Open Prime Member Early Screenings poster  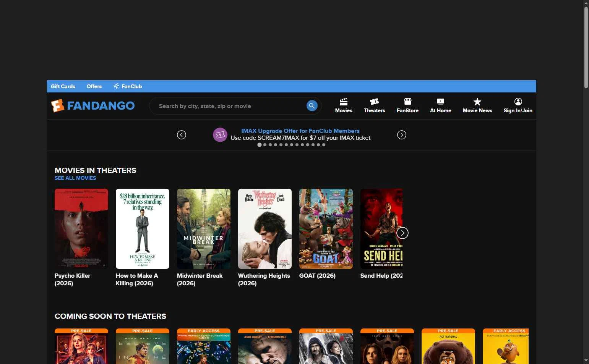[x=204, y=346]
